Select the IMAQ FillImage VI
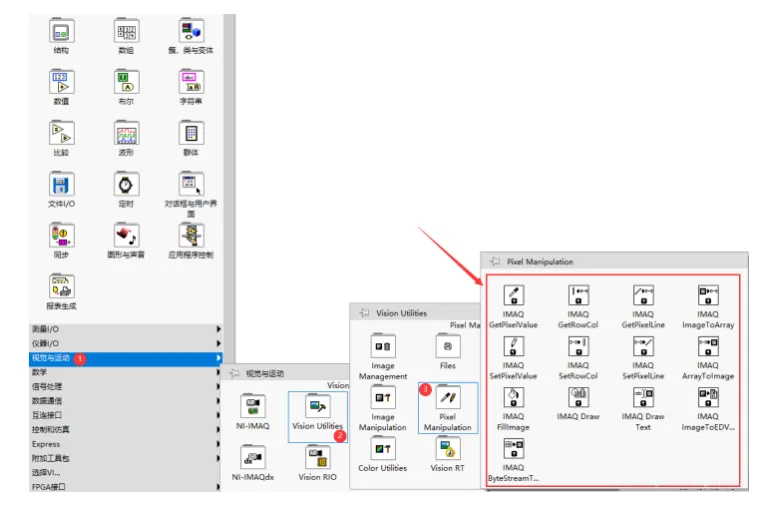 pos(513,397)
